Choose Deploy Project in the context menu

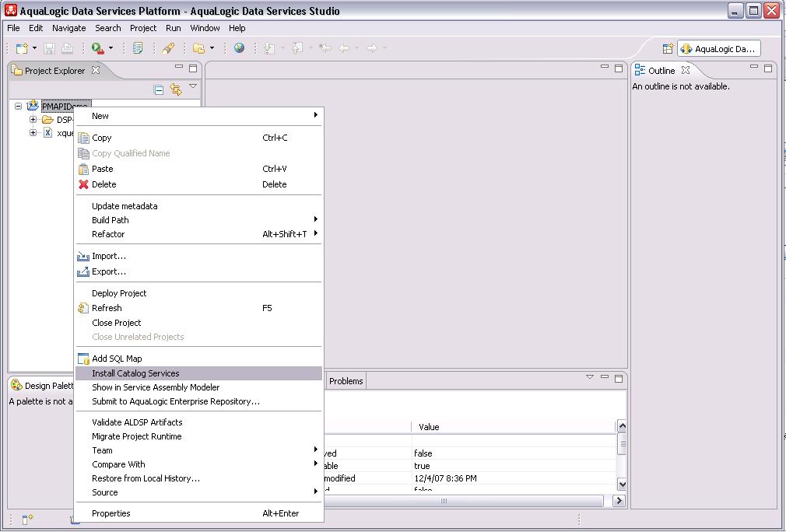(119, 293)
